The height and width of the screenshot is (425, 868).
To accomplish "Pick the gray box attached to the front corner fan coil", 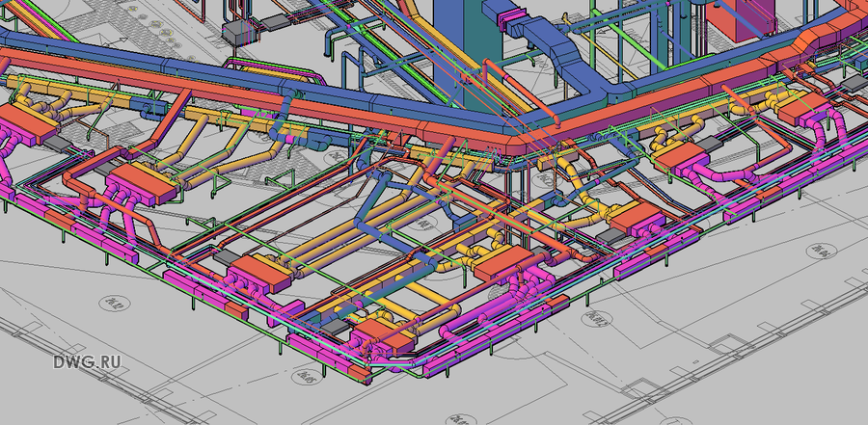I will [x=334, y=326].
